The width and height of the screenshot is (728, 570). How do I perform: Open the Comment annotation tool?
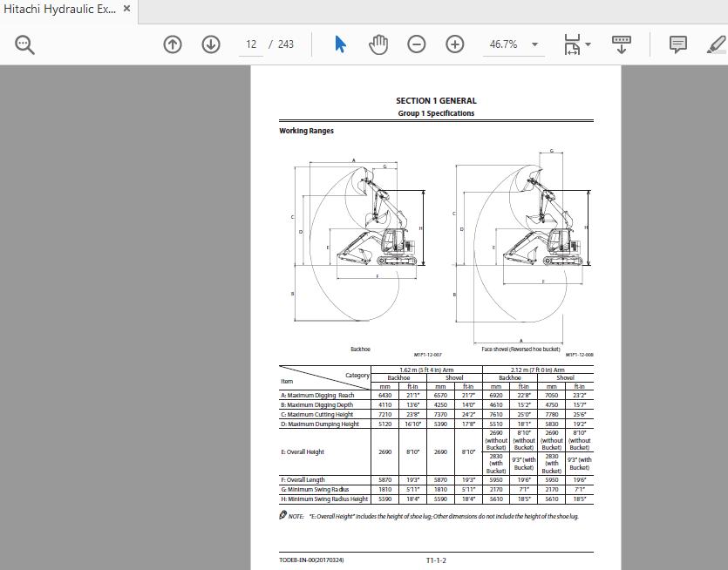click(677, 44)
